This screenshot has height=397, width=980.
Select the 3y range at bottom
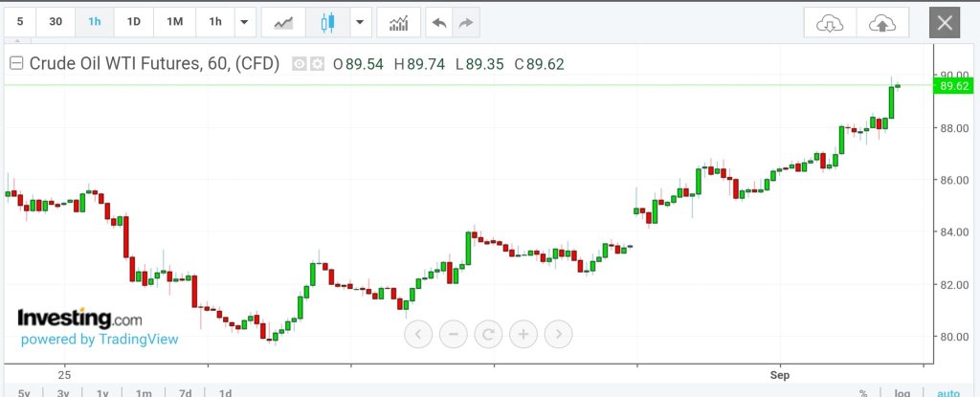63,392
